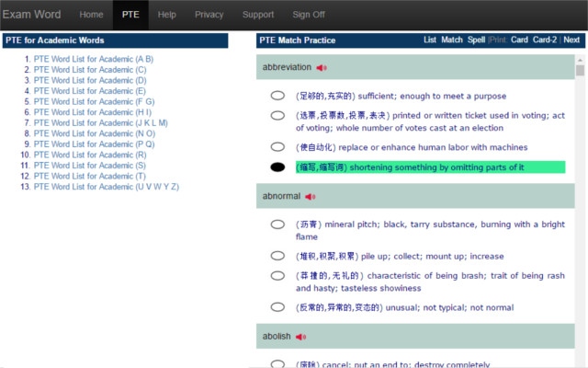Click the word 'abbreviation' heading
The image size is (588, 368).
pos(287,67)
